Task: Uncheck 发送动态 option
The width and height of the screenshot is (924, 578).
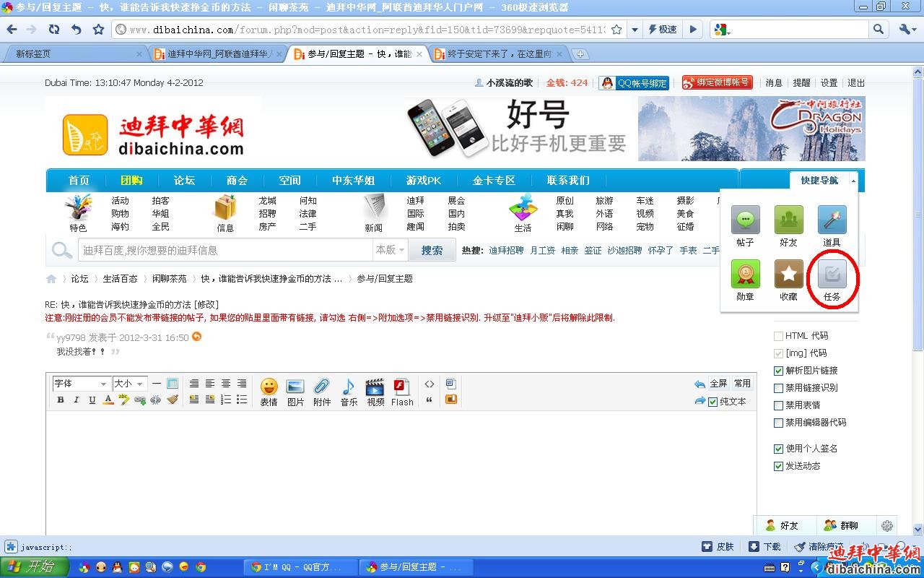Action: [x=778, y=466]
